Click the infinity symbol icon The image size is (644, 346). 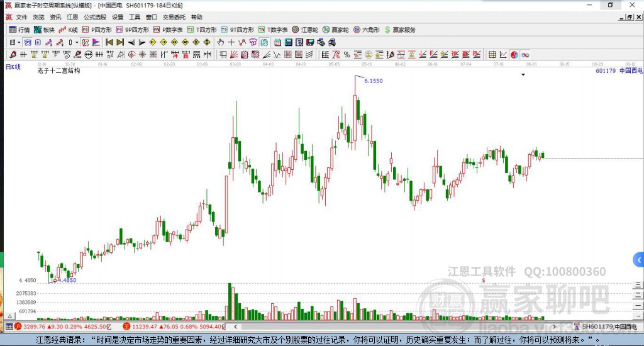pos(525,55)
